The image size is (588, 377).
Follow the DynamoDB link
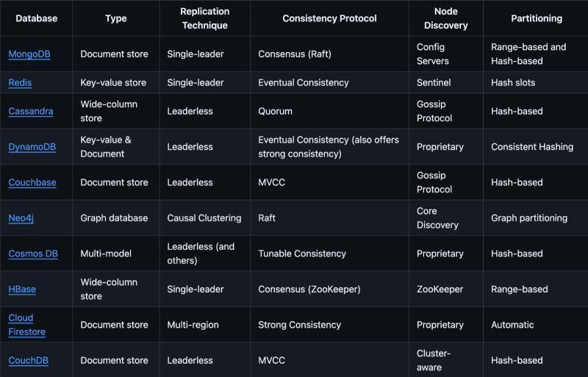point(32,147)
